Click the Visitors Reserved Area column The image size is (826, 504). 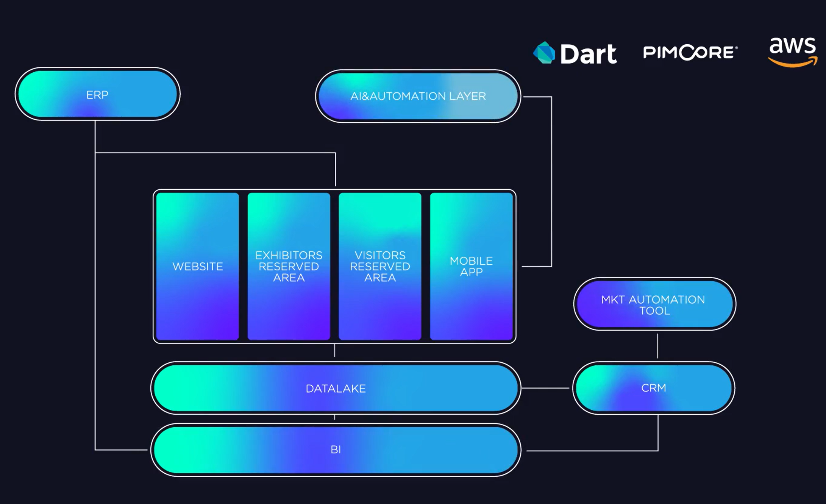click(380, 266)
